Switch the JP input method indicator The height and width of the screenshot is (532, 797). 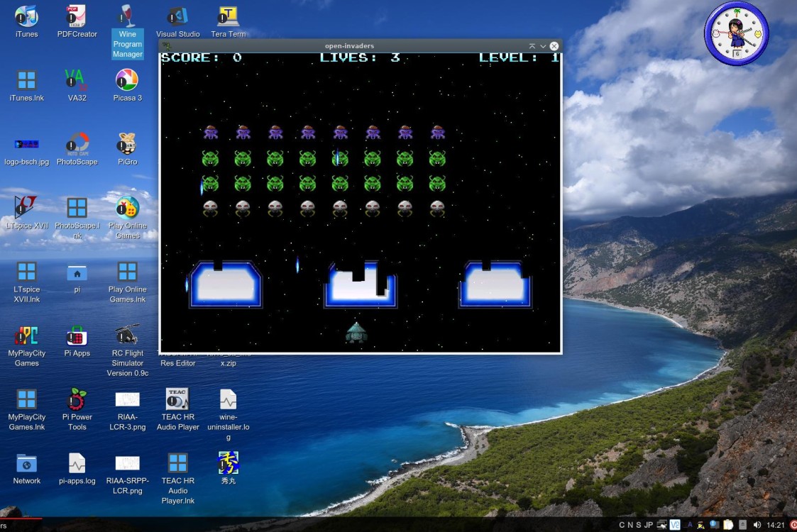[x=648, y=524]
